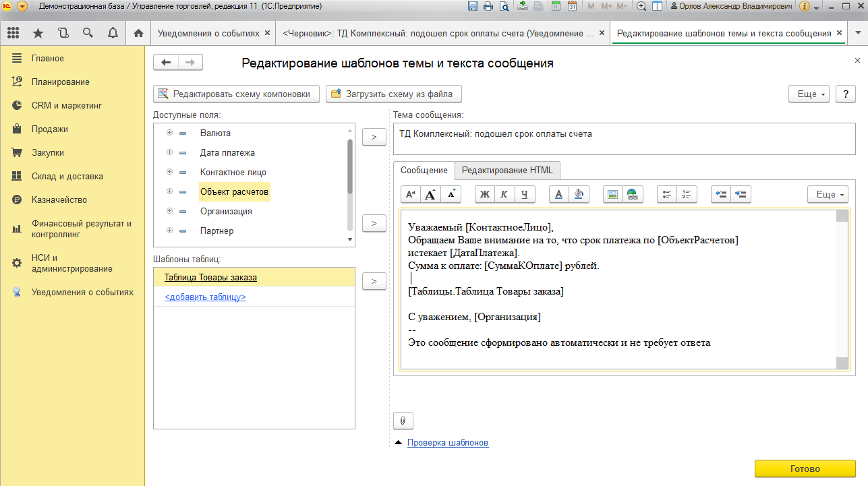Open the notifications bell in the top panel
868x486 pixels.
pyautogui.click(x=112, y=33)
